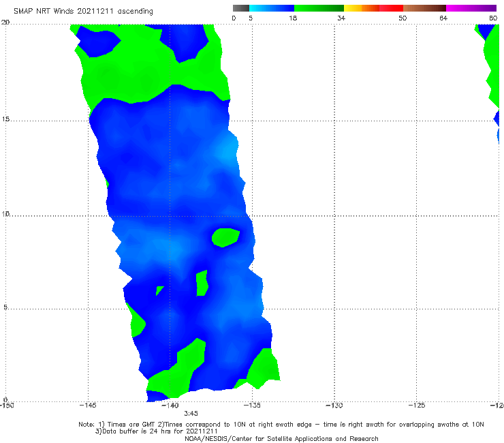Click the title 'SMAP NRT Winds 20211211 ascending'
The width and height of the screenshot is (504, 443).
pyautogui.click(x=83, y=12)
